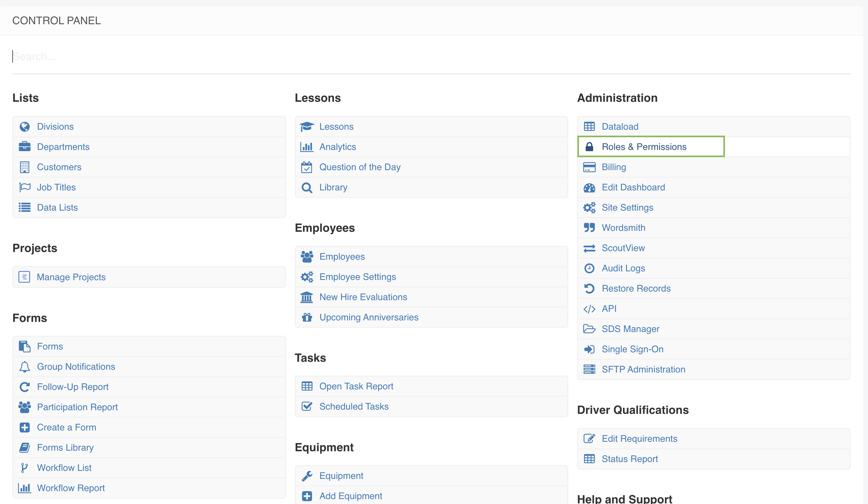
Task: Click the undo arrow icon beside Restore Records
Action: coord(589,288)
